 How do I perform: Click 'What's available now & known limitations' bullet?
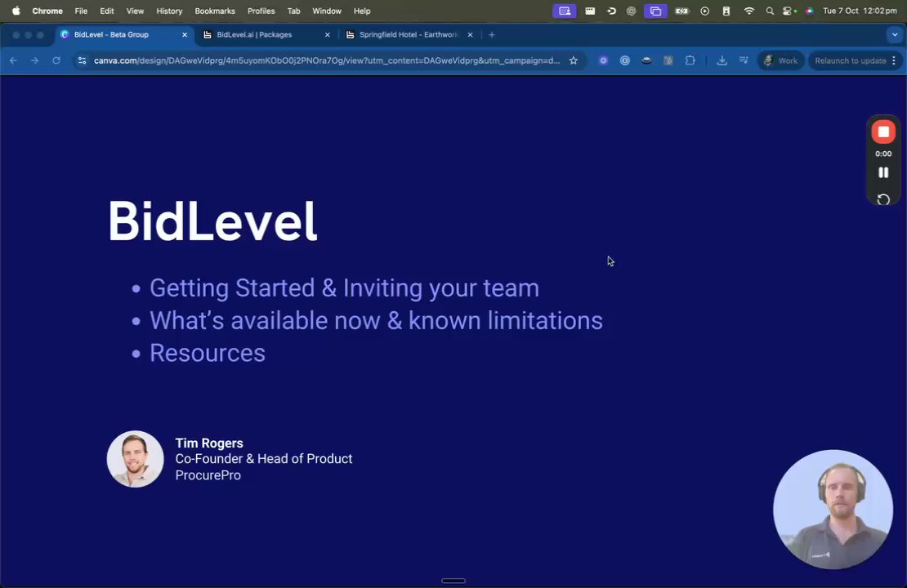[x=376, y=320]
